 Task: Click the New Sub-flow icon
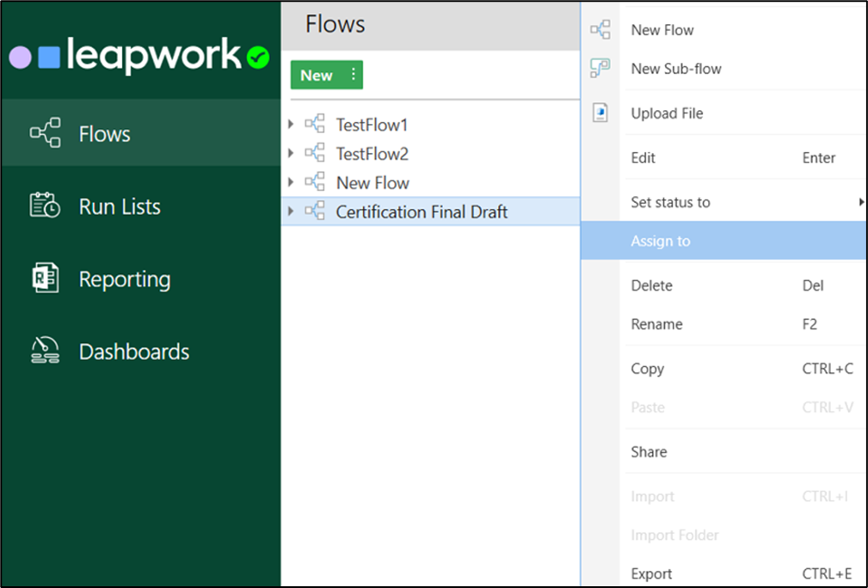[x=600, y=69]
